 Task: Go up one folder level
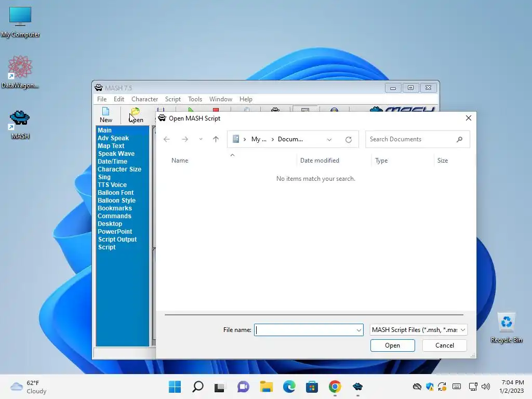(x=216, y=139)
